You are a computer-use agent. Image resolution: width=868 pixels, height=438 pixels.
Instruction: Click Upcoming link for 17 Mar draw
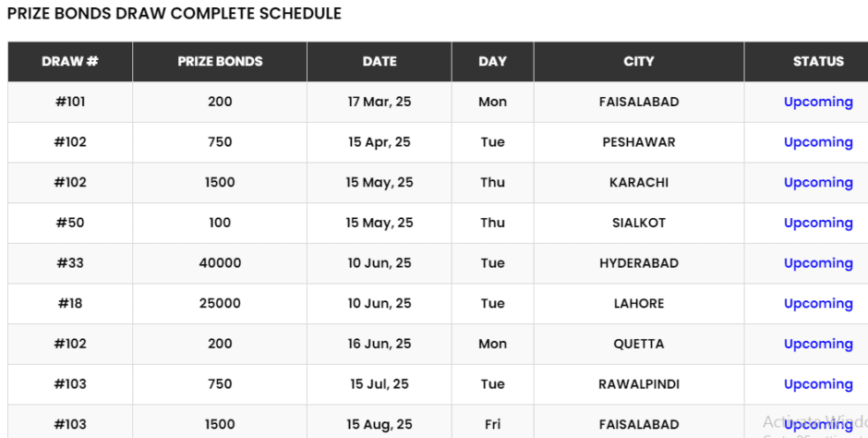[817, 103]
